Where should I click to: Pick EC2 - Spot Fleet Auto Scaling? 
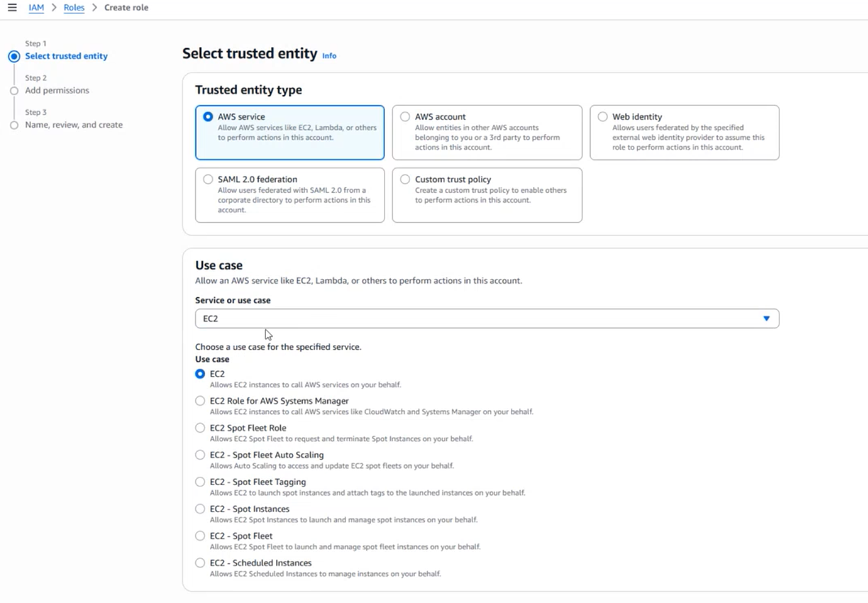pos(200,455)
